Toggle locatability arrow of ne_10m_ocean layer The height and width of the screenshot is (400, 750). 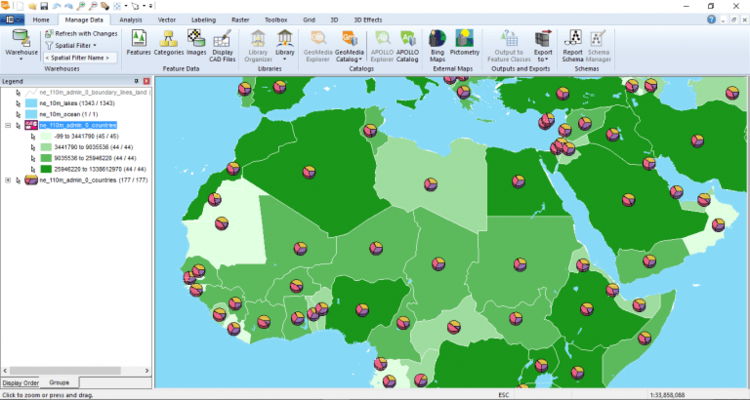coord(19,114)
